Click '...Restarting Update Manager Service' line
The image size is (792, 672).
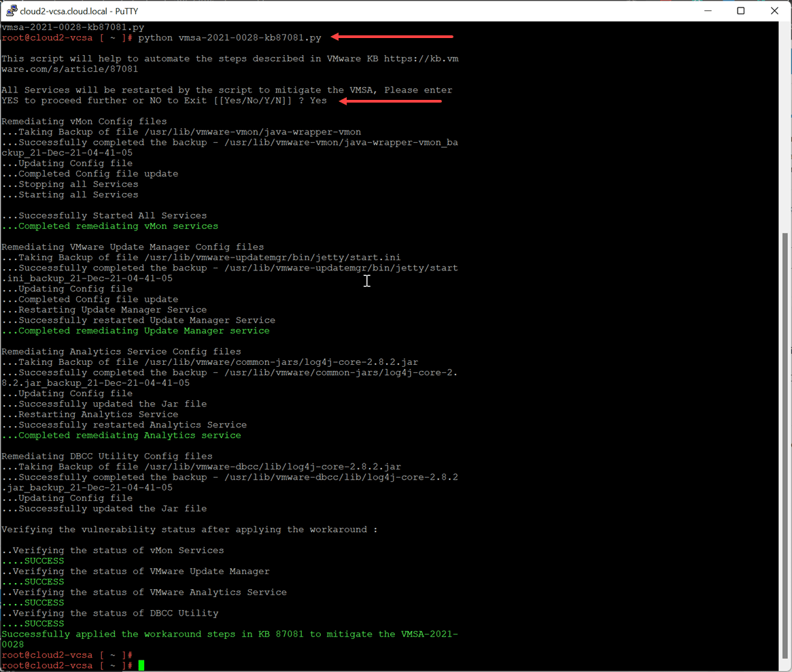click(x=104, y=310)
